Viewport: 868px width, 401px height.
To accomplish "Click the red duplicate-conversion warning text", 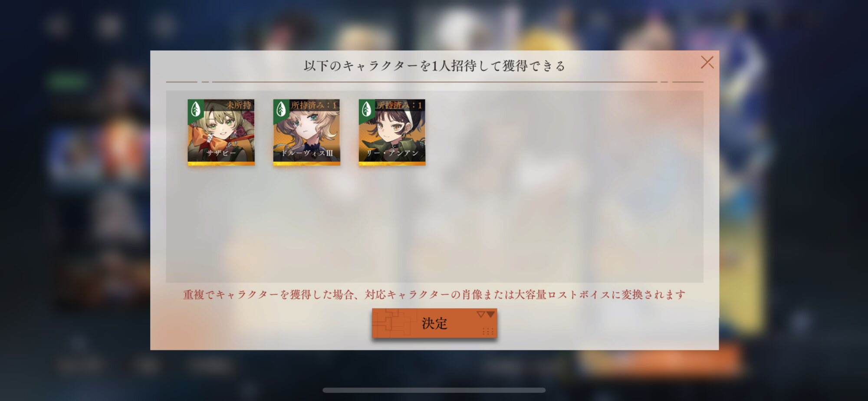I will [434, 295].
